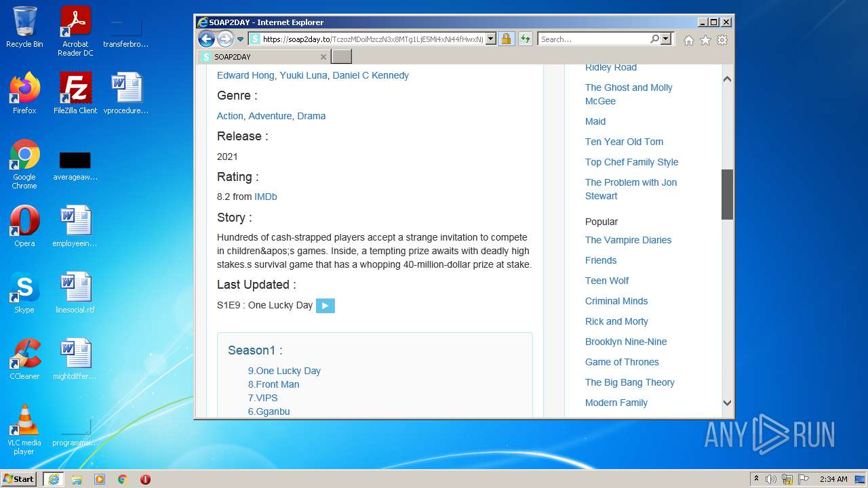Screen dimensions: 868x488
Task: Open the search provider dropdown
Action: (666, 39)
